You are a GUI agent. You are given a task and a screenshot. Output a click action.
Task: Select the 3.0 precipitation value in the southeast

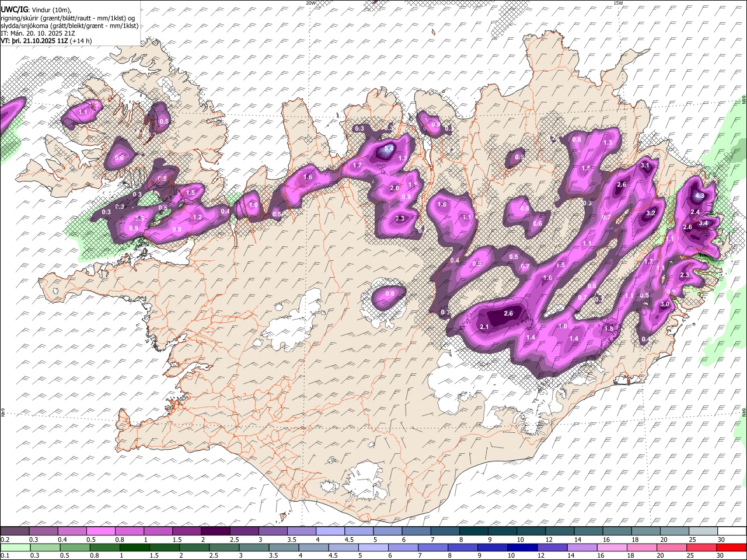click(665, 304)
